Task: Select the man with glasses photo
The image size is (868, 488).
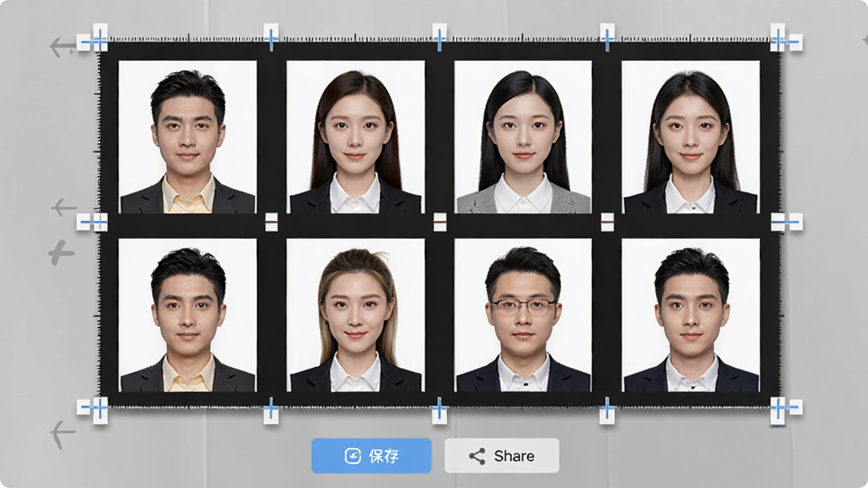Action: [x=523, y=315]
